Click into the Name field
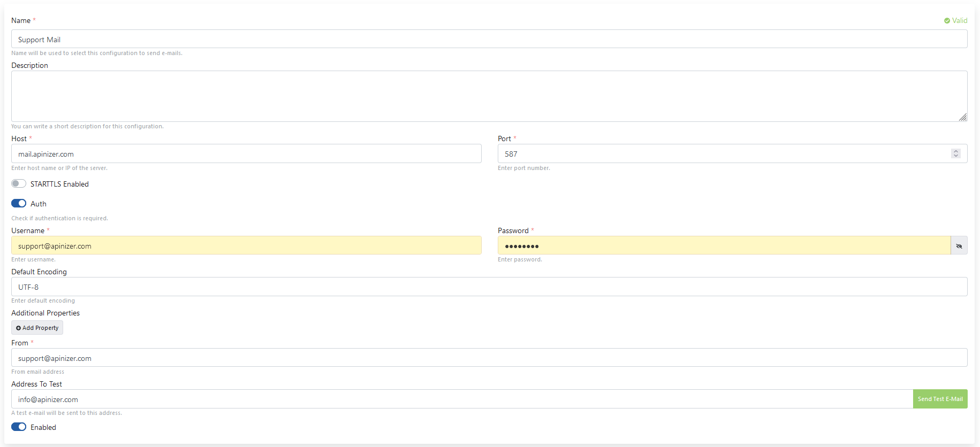Image resolution: width=980 pixels, height=447 pixels. click(x=489, y=39)
